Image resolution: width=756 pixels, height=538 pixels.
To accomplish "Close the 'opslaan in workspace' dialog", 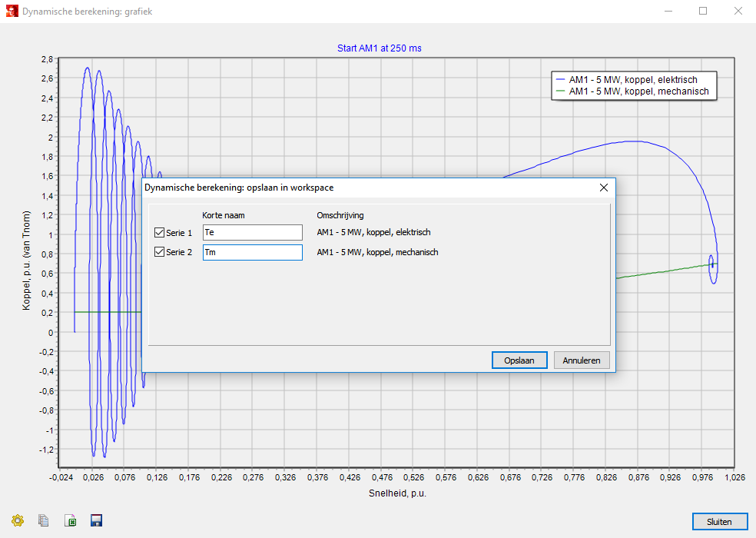I will tap(603, 188).
